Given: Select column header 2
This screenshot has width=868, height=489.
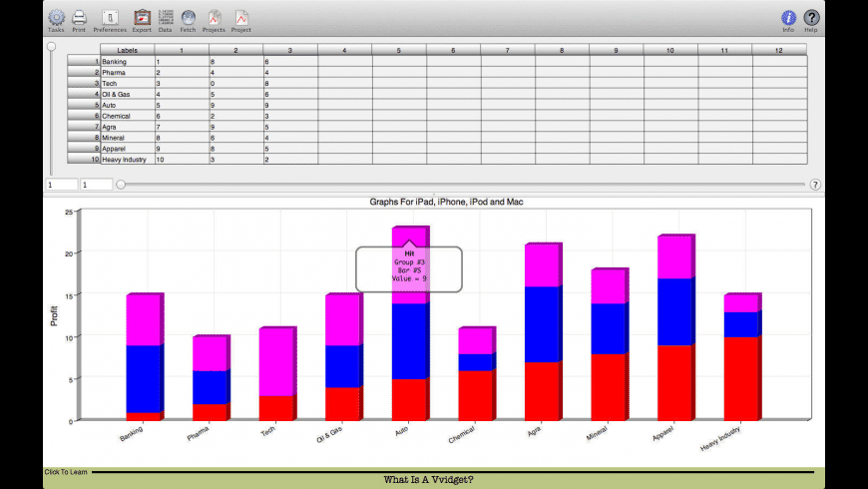Looking at the screenshot, I should coord(235,50).
